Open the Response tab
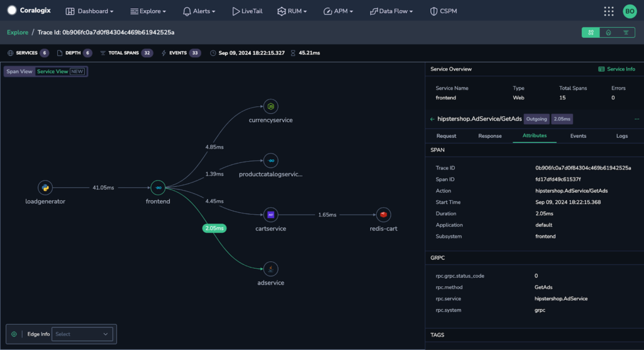644x350 pixels. point(489,136)
